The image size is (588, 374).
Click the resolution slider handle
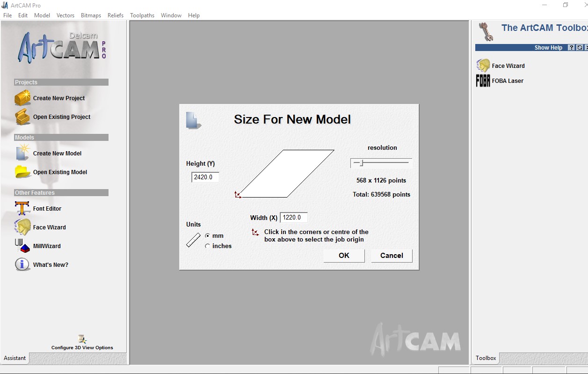pos(361,163)
